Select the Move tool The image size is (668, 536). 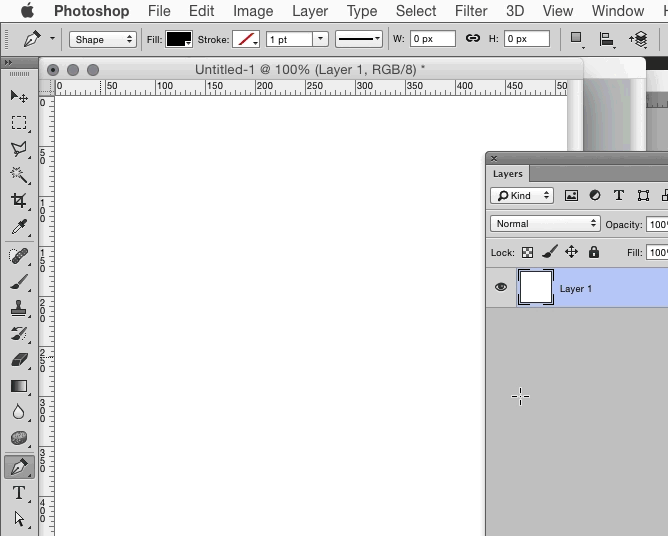pyautogui.click(x=19, y=96)
